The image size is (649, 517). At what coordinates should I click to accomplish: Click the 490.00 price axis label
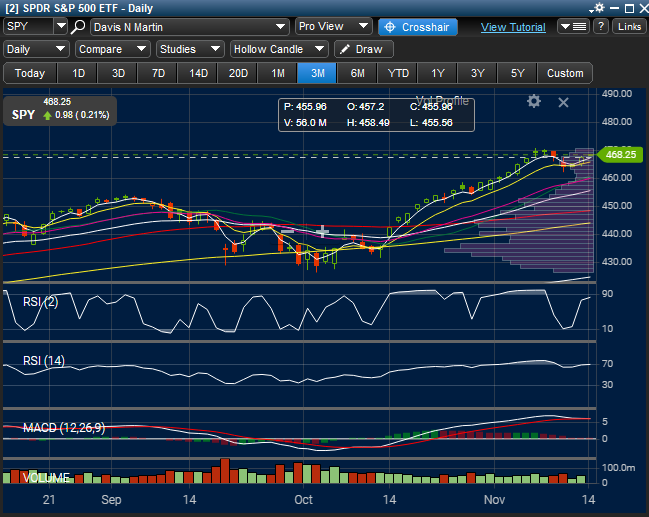click(617, 94)
